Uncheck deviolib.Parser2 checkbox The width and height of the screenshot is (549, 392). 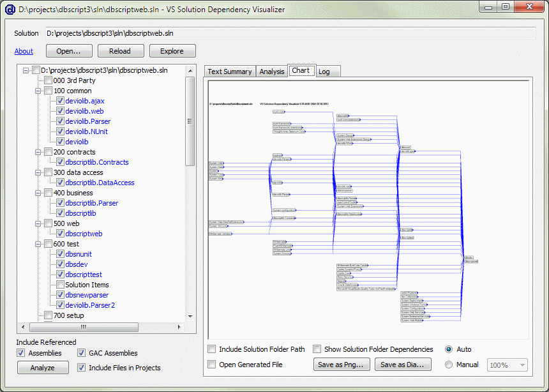60,305
